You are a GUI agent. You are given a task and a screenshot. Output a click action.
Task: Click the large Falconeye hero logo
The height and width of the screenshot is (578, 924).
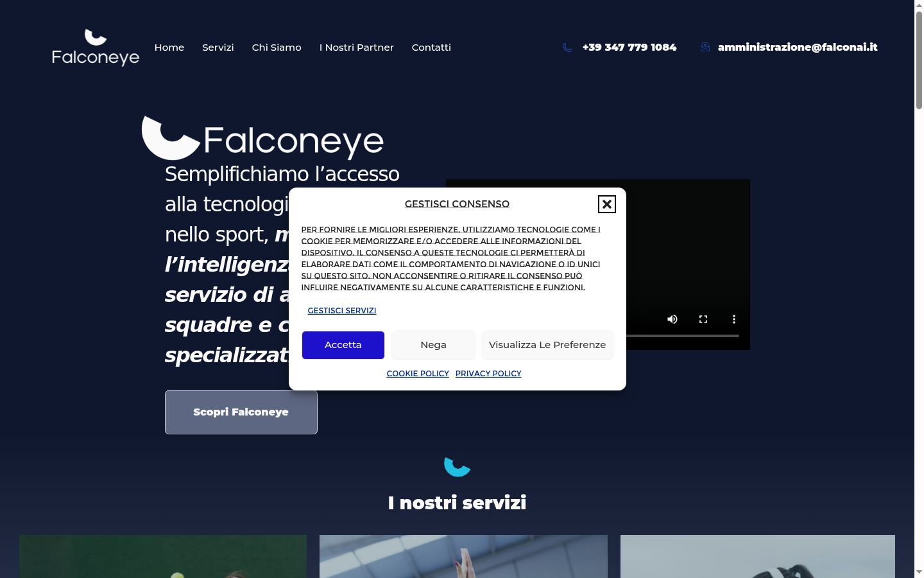(x=262, y=138)
